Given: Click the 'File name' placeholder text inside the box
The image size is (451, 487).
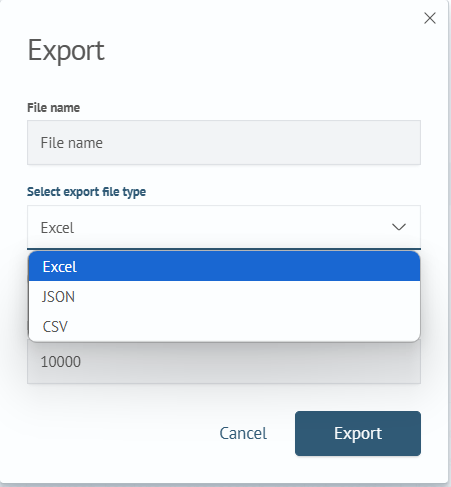Looking at the screenshot, I should (71, 143).
